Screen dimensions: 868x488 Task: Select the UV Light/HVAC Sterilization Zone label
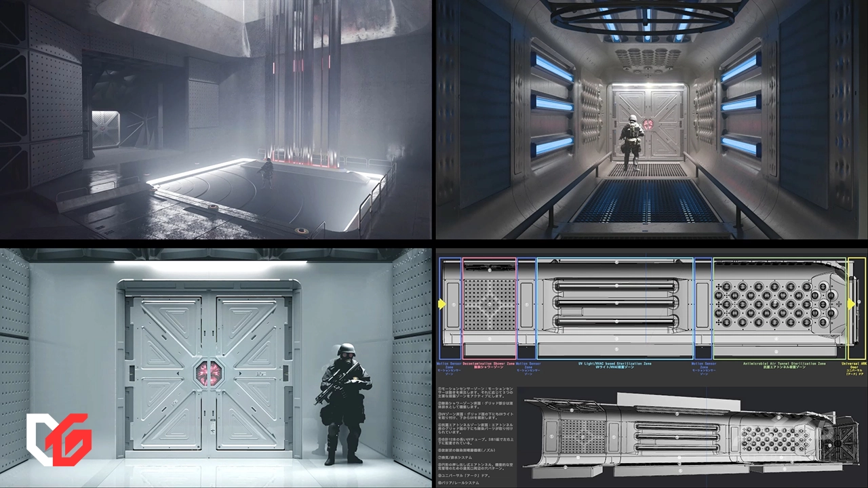click(x=614, y=365)
